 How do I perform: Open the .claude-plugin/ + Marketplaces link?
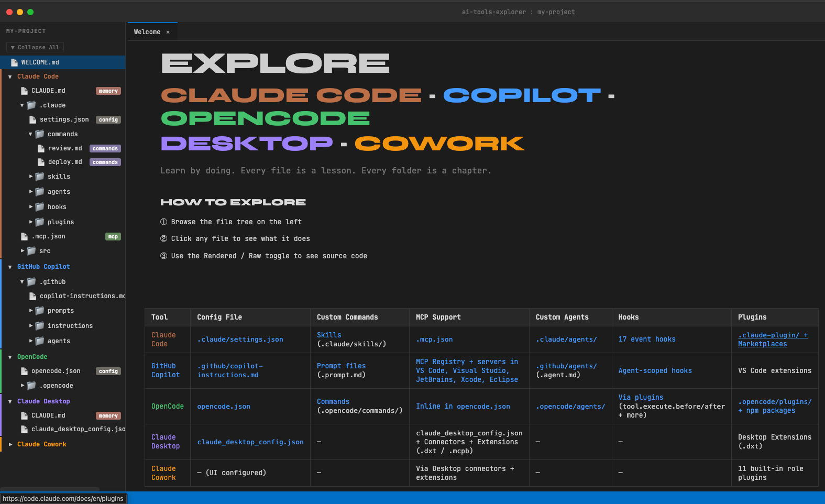[773, 339]
